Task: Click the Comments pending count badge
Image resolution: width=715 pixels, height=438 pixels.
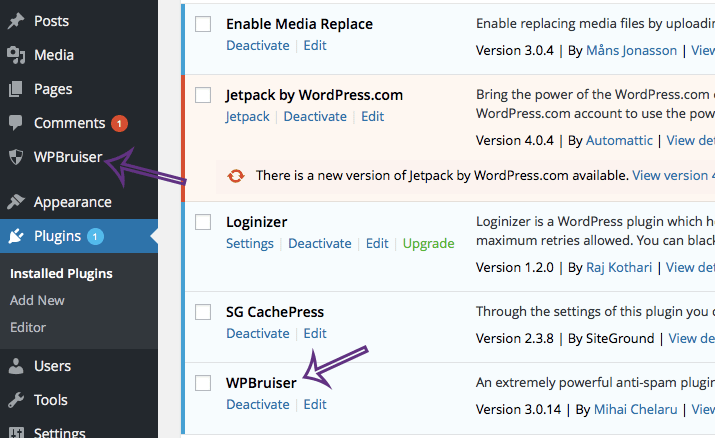Action: click(119, 124)
